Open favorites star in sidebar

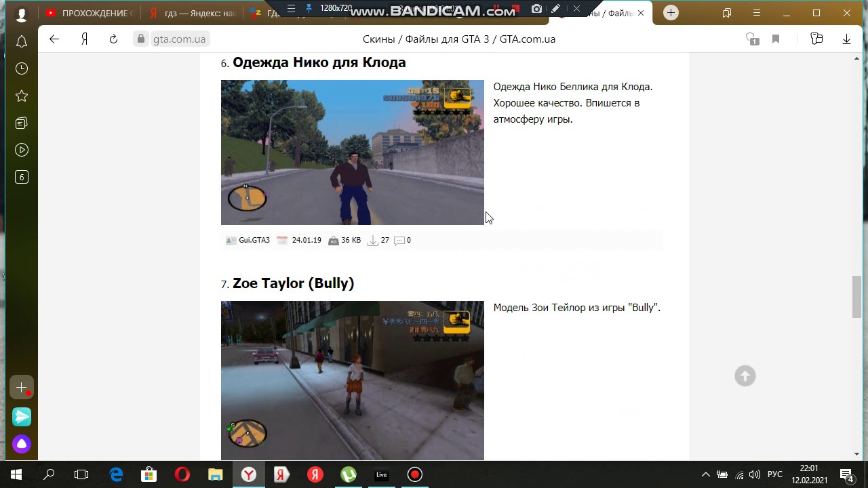22,96
